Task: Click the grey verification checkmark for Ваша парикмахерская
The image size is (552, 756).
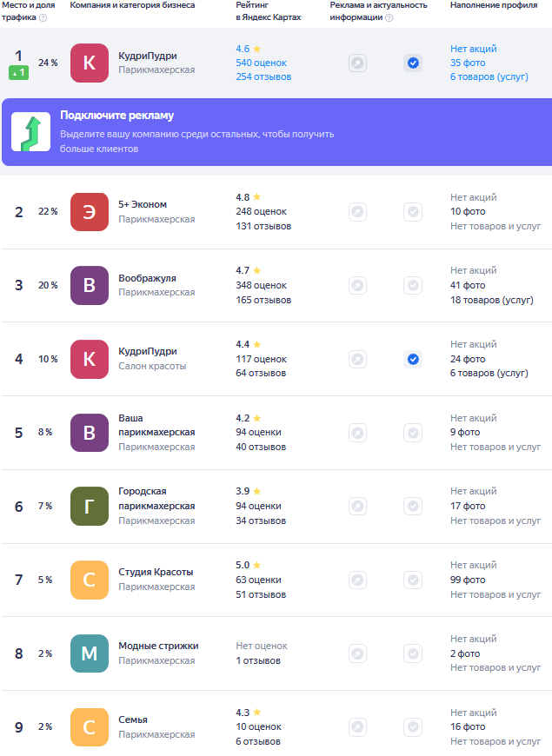Action: (413, 433)
